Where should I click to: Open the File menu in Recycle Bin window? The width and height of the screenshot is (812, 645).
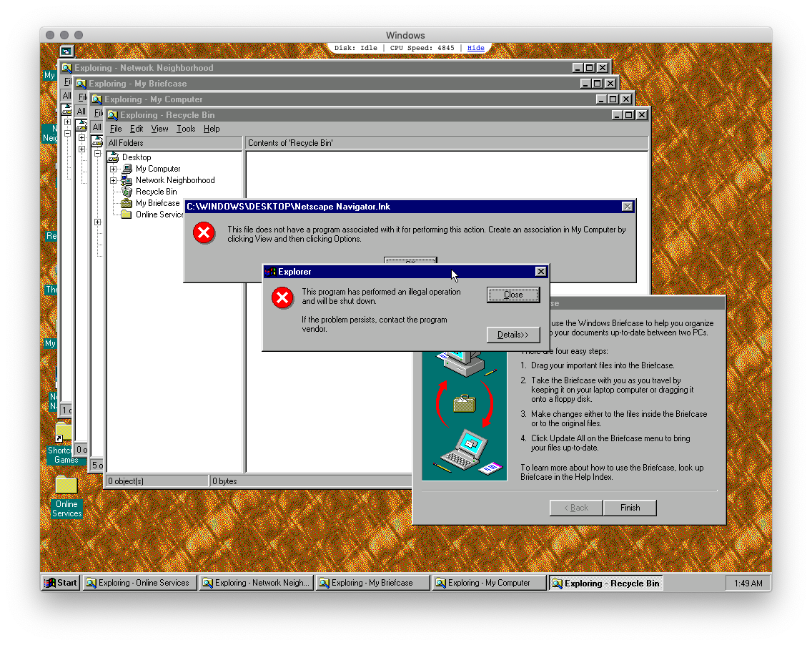point(115,129)
